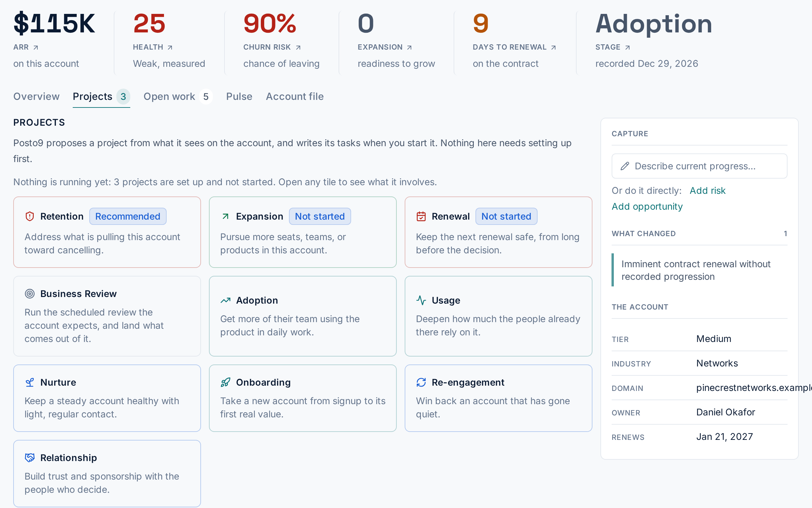The height and width of the screenshot is (508, 812).
Task: Go to the Pulse tab
Action: tap(239, 97)
